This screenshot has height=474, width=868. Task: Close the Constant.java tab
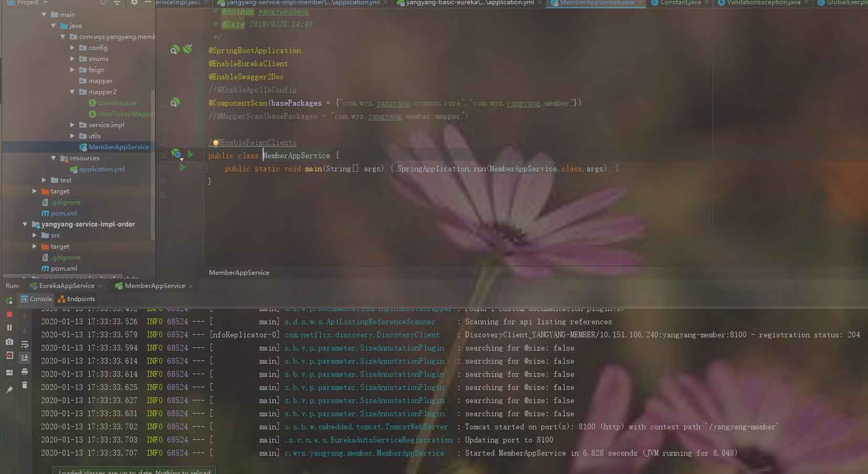click(707, 3)
